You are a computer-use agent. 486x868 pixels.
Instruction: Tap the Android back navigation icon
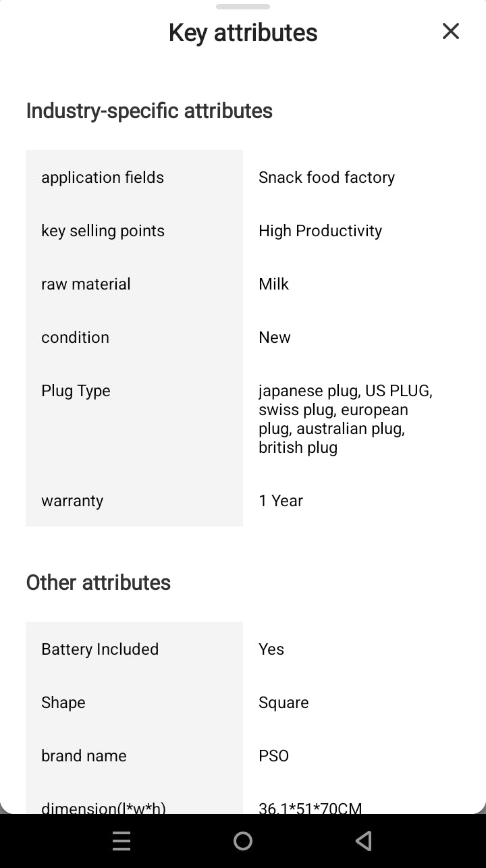pos(364,840)
